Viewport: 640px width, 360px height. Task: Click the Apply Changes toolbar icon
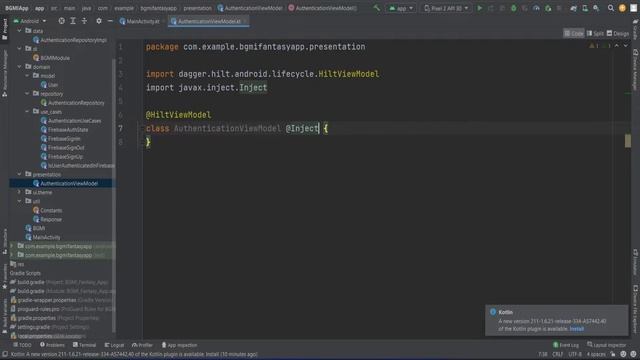[x=491, y=8]
